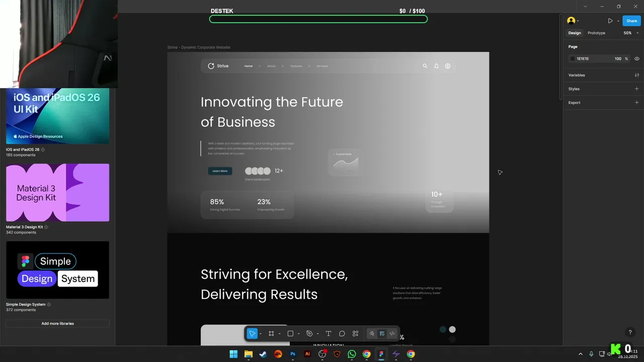644x362 pixels.
Task: Open Photoshop from taskbar
Action: click(293, 354)
